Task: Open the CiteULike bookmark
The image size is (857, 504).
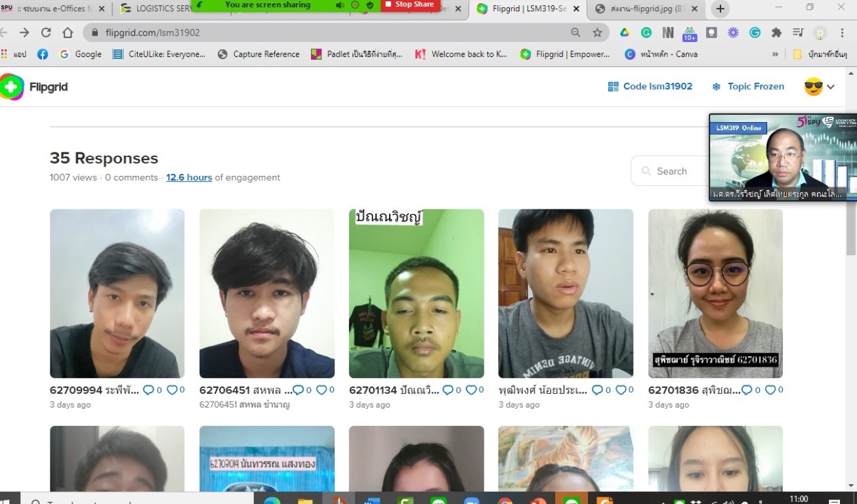Action: (x=159, y=54)
